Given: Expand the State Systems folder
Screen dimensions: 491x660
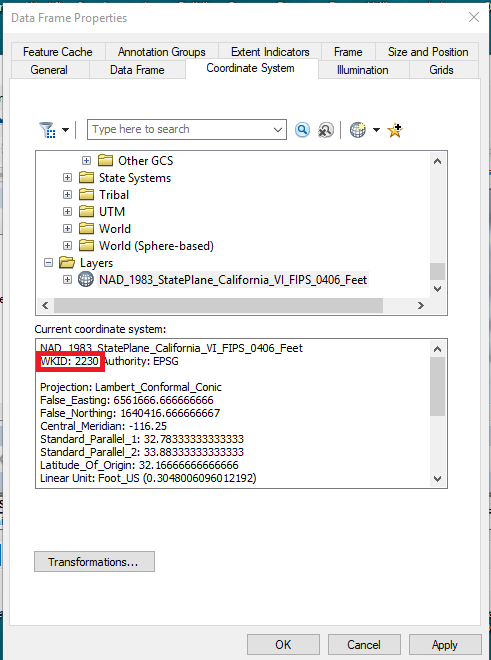Looking at the screenshot, I should pyautogui.click(x=67, y=178).
